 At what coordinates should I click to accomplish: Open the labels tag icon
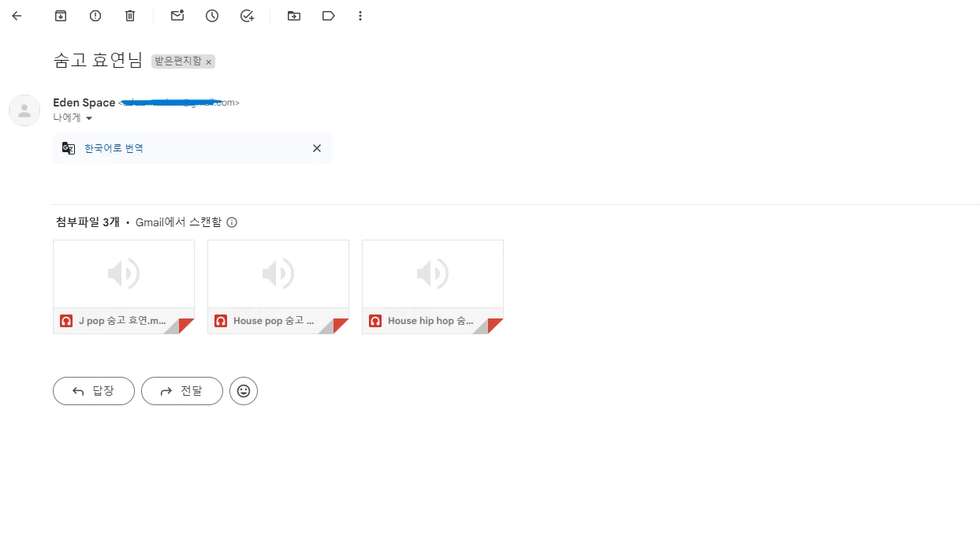(x=329, y=16)
